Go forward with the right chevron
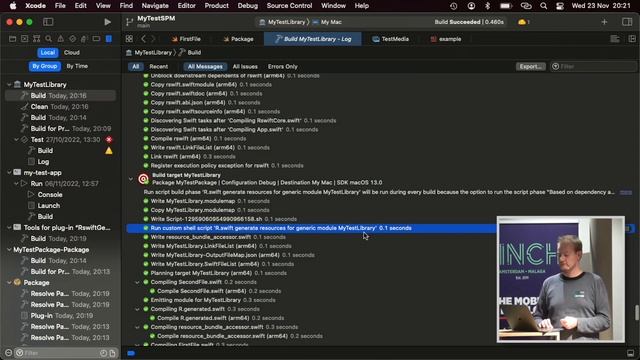This screenshot has height=360, width=640. [x=153, y=39]
